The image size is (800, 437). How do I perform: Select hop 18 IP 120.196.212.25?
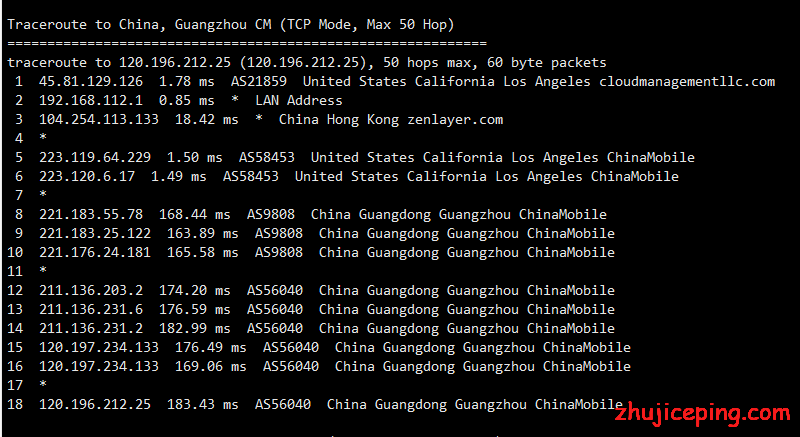click(95, 405)
